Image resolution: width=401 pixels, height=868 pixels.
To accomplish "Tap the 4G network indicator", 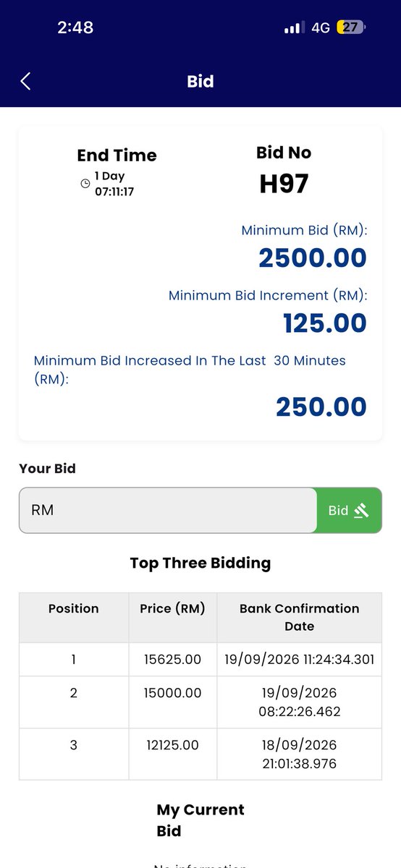I will 321,27.
